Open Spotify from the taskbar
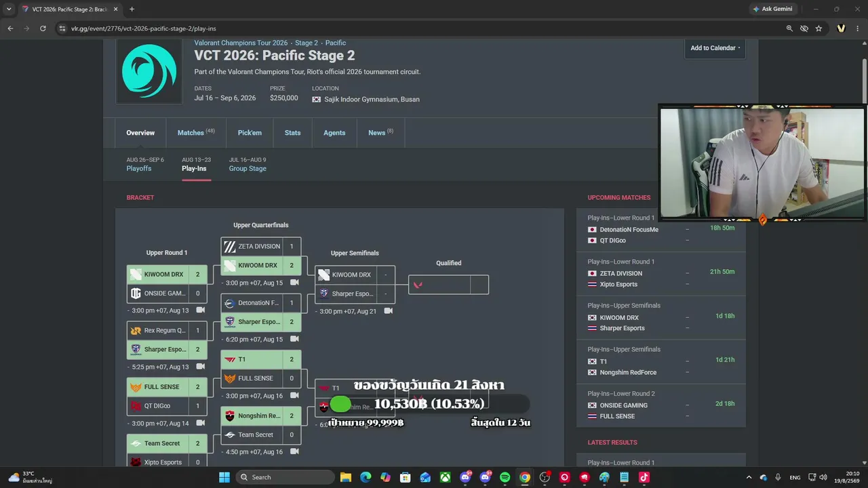 pyautogui.click(x=505, y=477)
